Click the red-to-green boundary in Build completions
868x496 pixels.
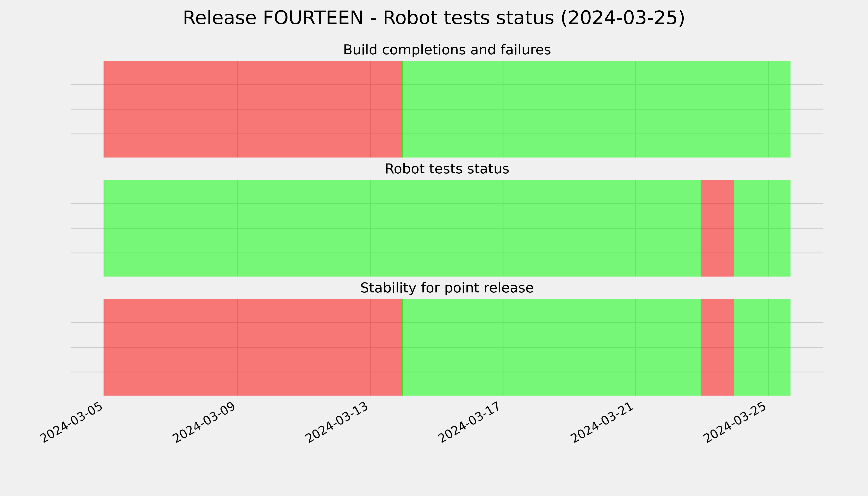(403, 109)
